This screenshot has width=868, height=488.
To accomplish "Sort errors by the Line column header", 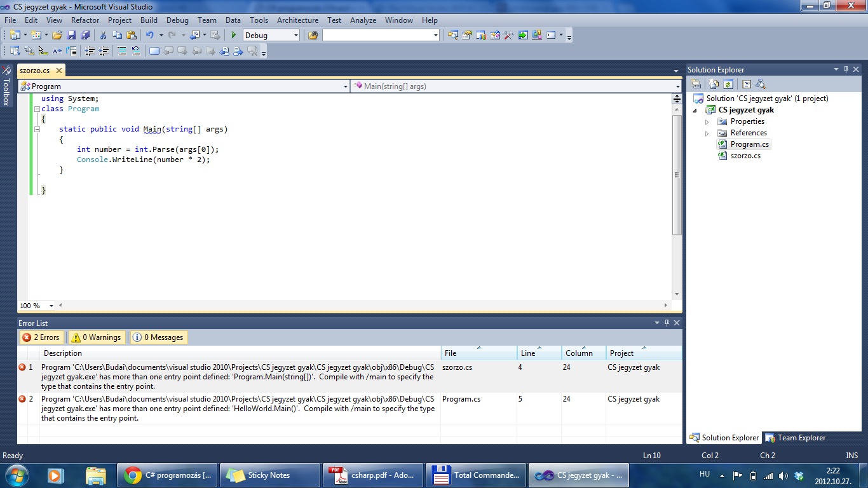I will tap(539, 353).
